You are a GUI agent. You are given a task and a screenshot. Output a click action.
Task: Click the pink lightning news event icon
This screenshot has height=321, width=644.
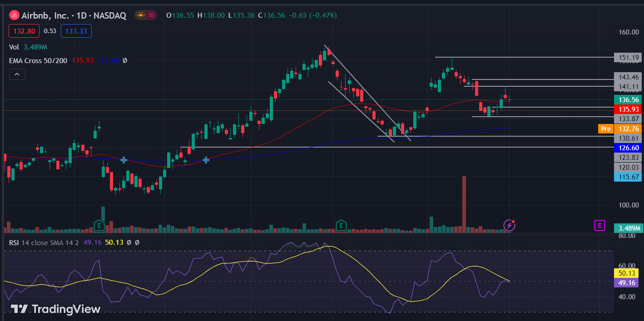click(x=509, y=225)
